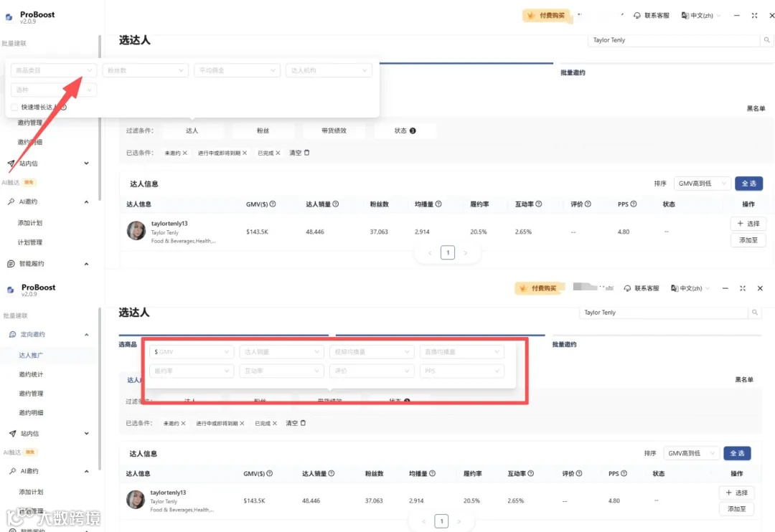Click the next page arrow in the bottom pagination
Screen dimensions: 775x532
[x=459, y=521]
